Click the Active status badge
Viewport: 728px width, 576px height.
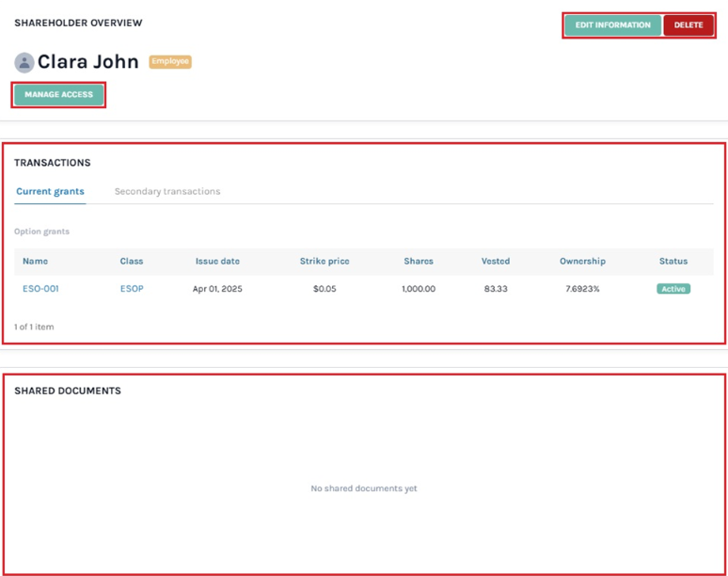(673, 289)
